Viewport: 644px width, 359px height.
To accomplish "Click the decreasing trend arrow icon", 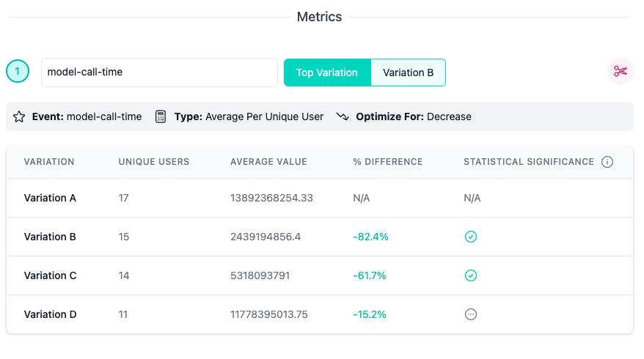I will (343, 116).
